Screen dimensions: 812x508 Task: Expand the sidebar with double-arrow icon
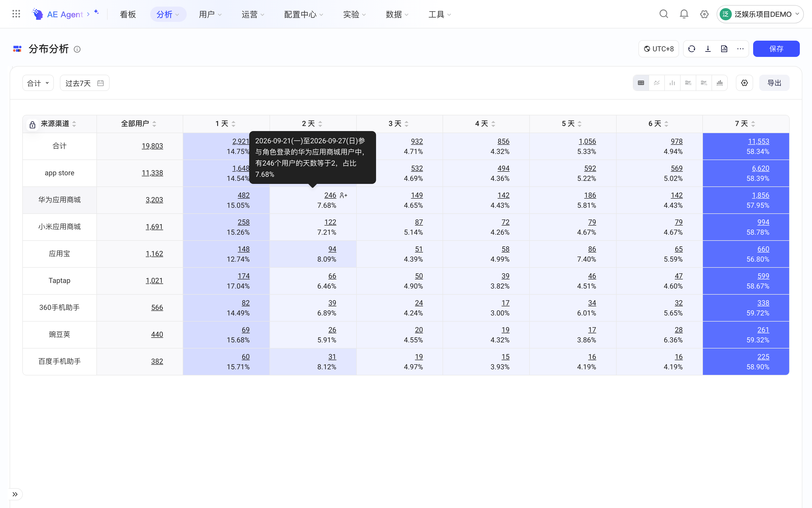coord(15,494)
